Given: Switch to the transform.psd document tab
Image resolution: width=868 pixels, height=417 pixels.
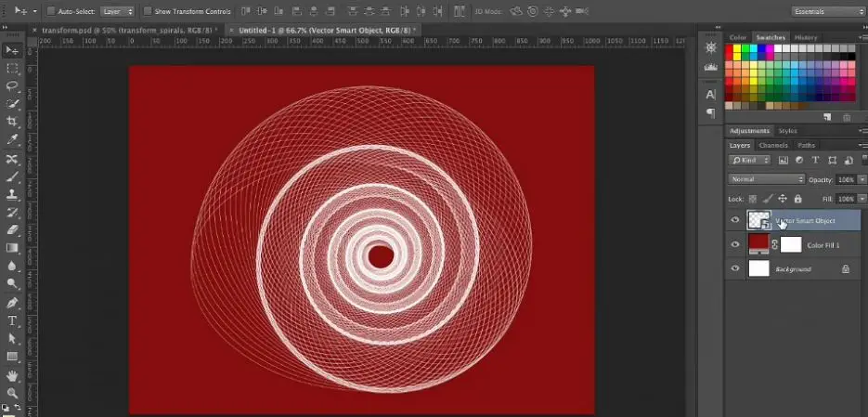Looking at the screenshot, I should pos(130,30).
